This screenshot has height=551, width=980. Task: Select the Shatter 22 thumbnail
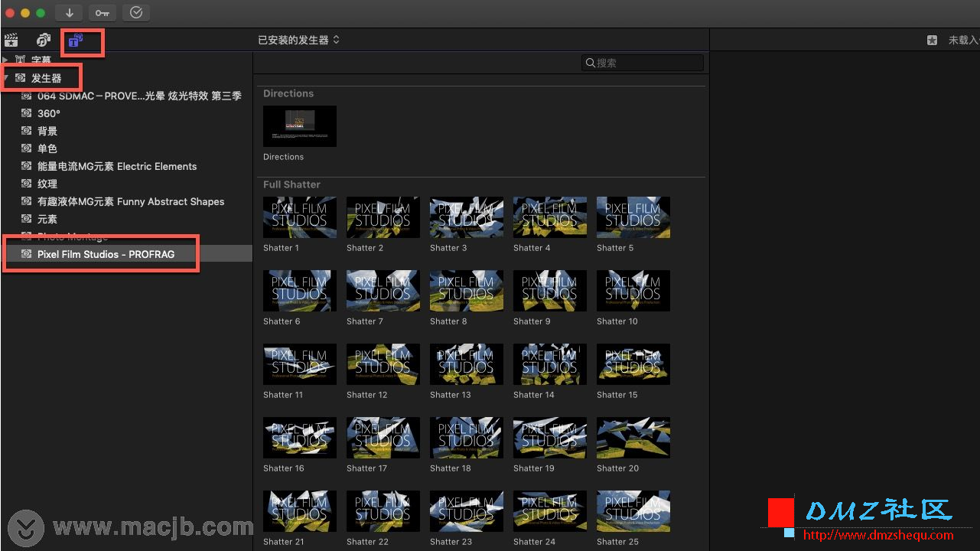(x=383, y=511)
